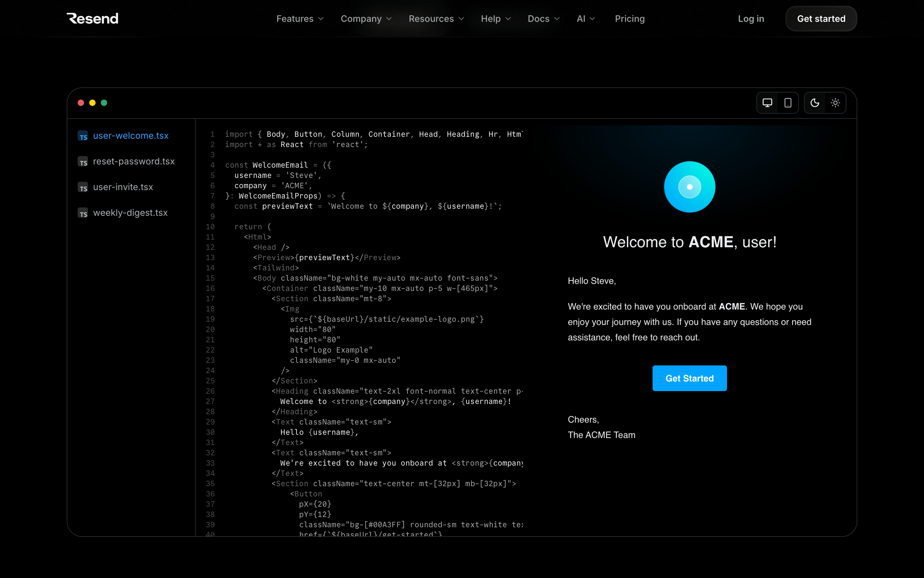
Task: Click the Log in link
Action: click(x=751, y=19)
